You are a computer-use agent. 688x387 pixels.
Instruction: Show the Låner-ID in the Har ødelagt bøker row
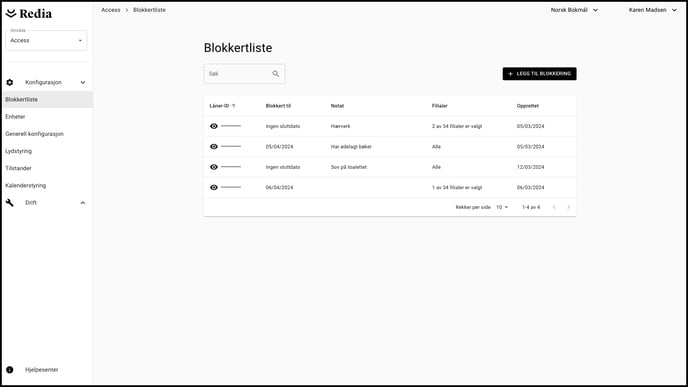214,147
